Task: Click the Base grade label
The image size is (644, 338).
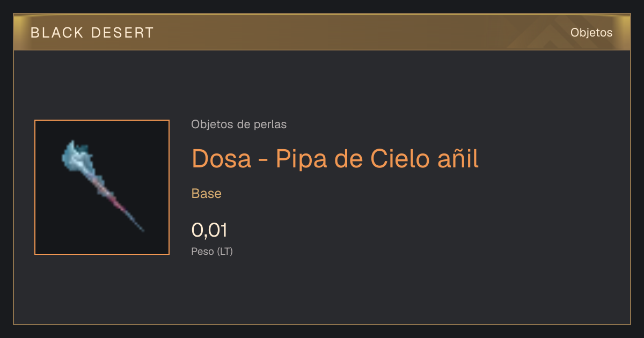Action: tap(207, 194)
